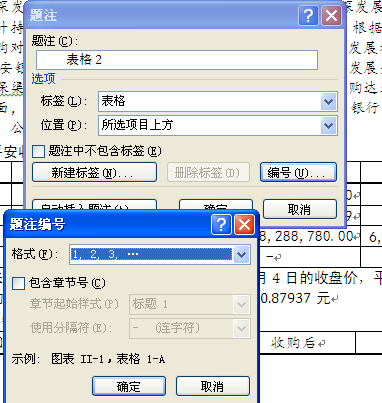Click the 0.87937 元 text in the document
This screenshot has height=403, width=382.
coord(295,298)
